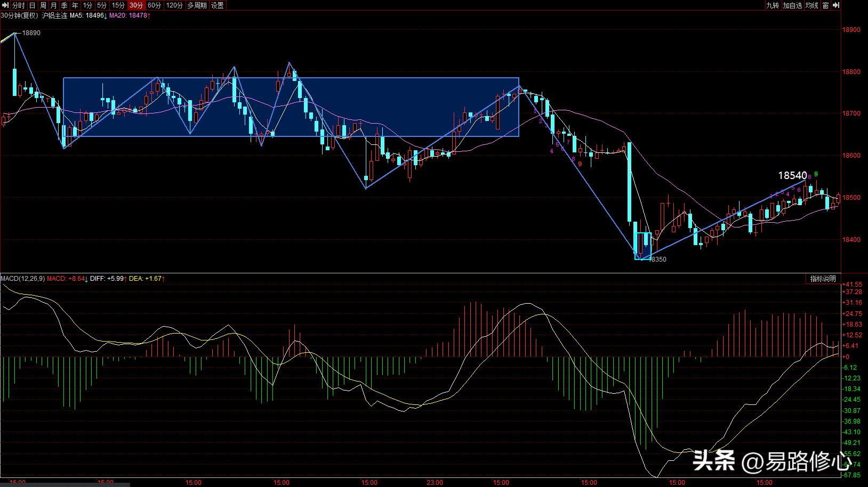868x487 pixels.
Task: Switch to the 分时 intraday view
Action: tap(18, 5)
